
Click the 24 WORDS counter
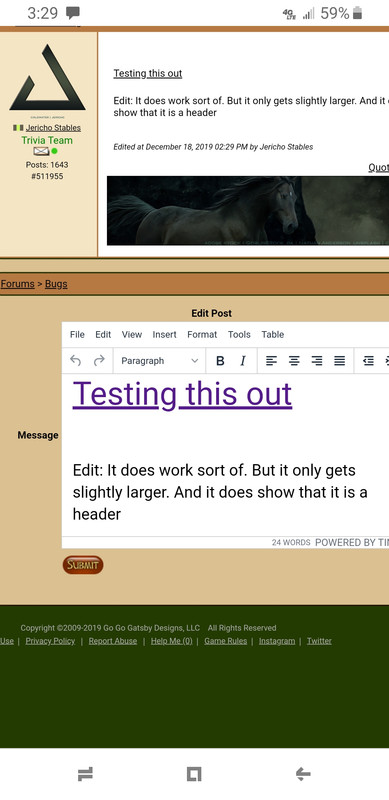point(291,542)
